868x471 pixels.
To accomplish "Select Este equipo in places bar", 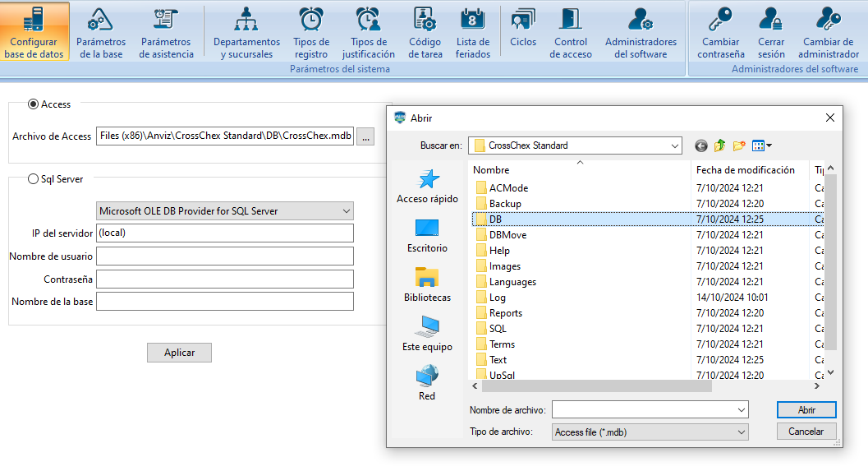I will click(x=427, y=334).
